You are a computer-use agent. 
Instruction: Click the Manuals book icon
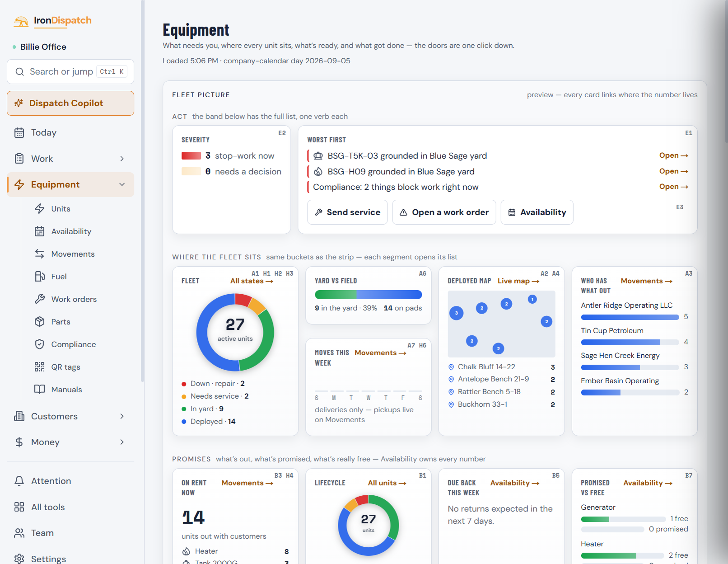[x=40, y=389]
